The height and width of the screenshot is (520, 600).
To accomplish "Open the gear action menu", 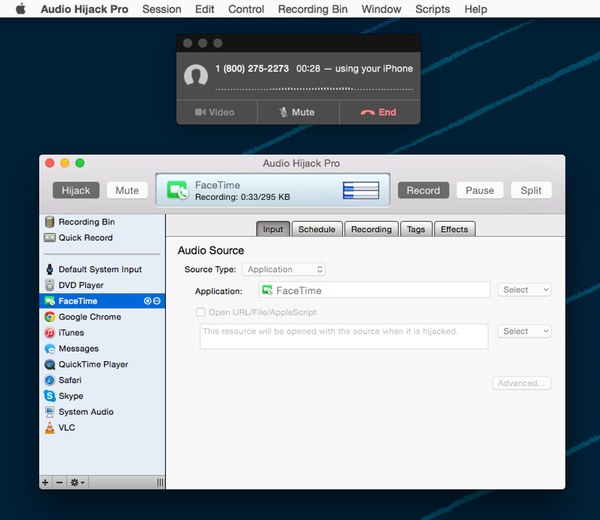I will click(x=77, y=482).
